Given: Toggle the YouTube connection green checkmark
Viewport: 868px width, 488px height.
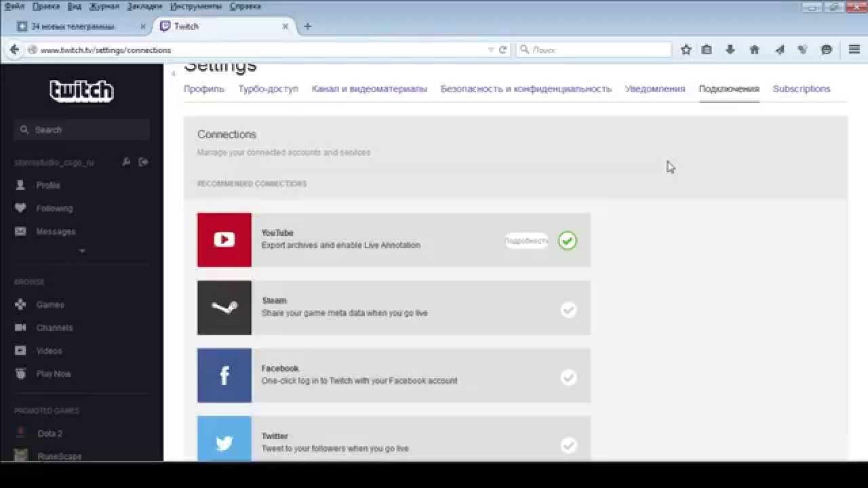Looking at the screenshot, I should point(568,241).
